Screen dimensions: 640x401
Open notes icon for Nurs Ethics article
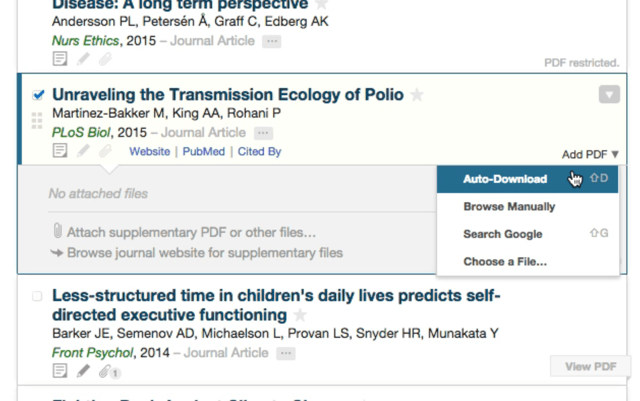tap(60, 59)
